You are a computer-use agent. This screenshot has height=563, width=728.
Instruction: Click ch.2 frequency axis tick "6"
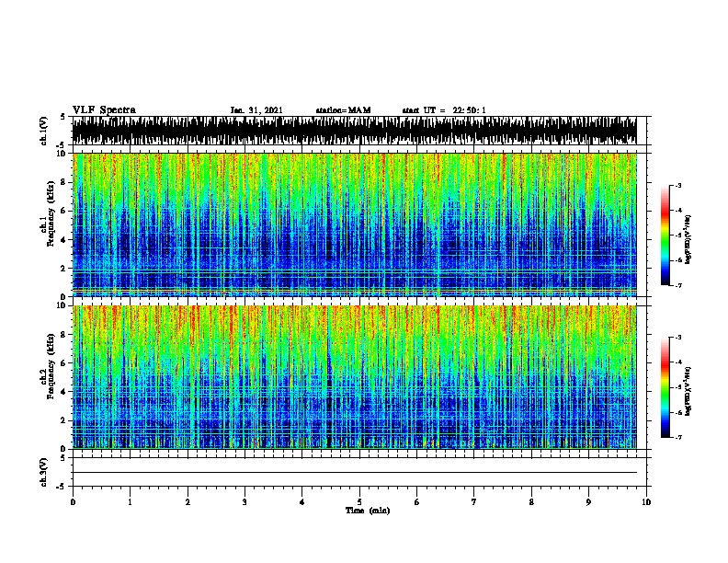point(63,362)
